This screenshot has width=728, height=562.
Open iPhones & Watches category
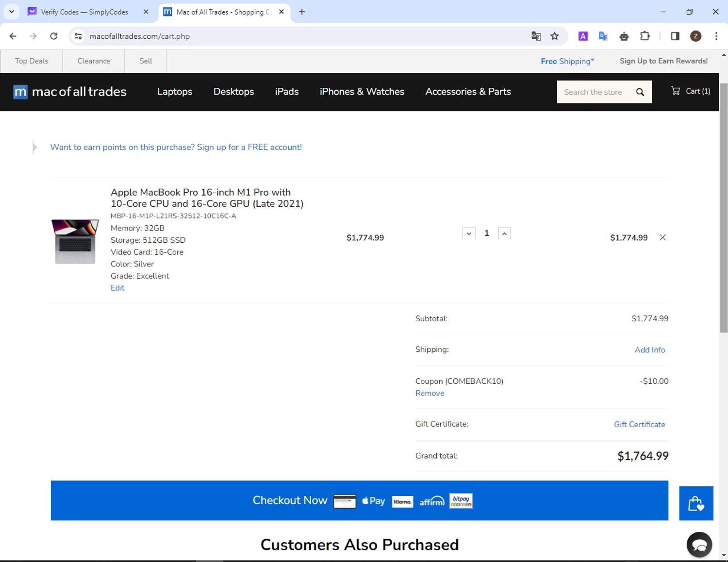tap(362, 92)
